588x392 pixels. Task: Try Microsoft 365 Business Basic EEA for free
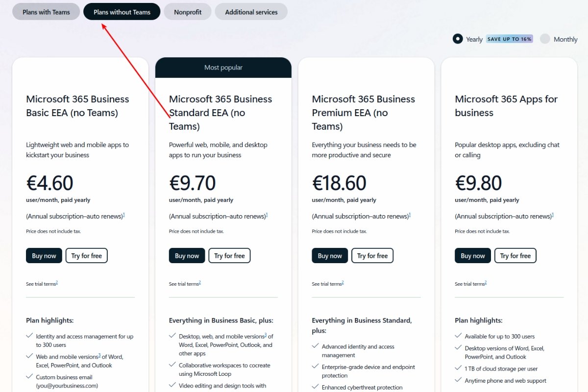click(x=86, y=255)
